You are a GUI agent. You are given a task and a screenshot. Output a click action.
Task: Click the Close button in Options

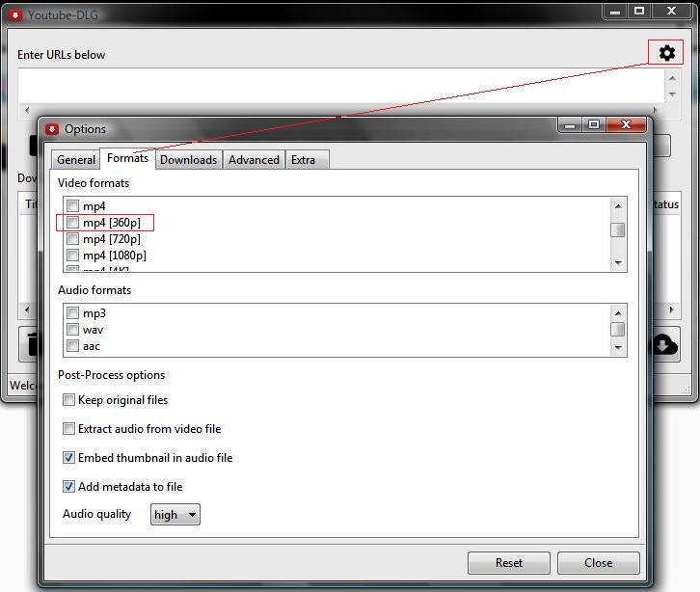[598, 563]
